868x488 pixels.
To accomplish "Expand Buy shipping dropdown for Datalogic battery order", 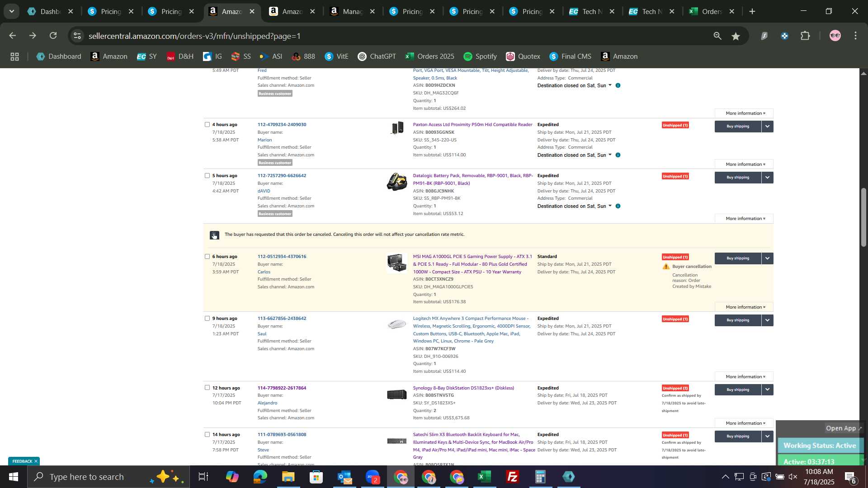I will (x=768, y=178).
